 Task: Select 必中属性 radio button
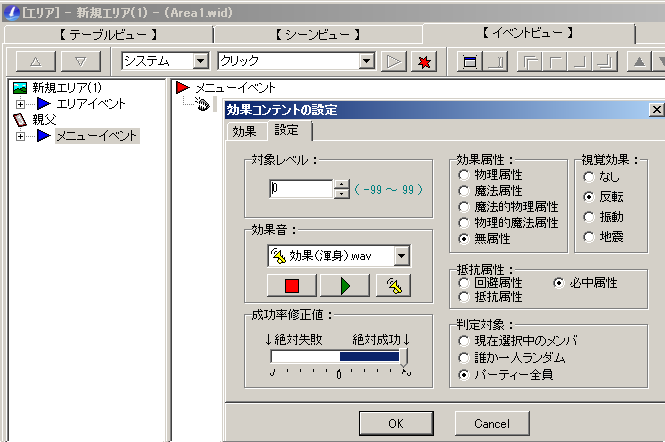coord(559,283)
